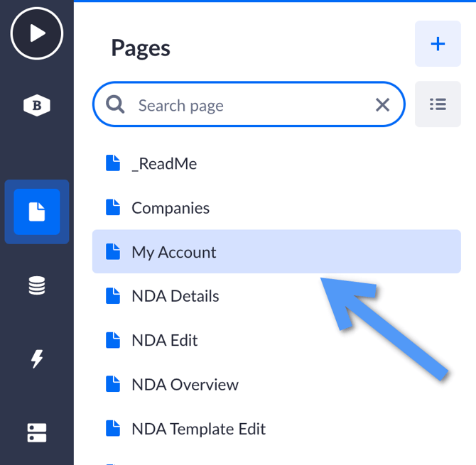Click the Pages panel heading

pos(141,48)
